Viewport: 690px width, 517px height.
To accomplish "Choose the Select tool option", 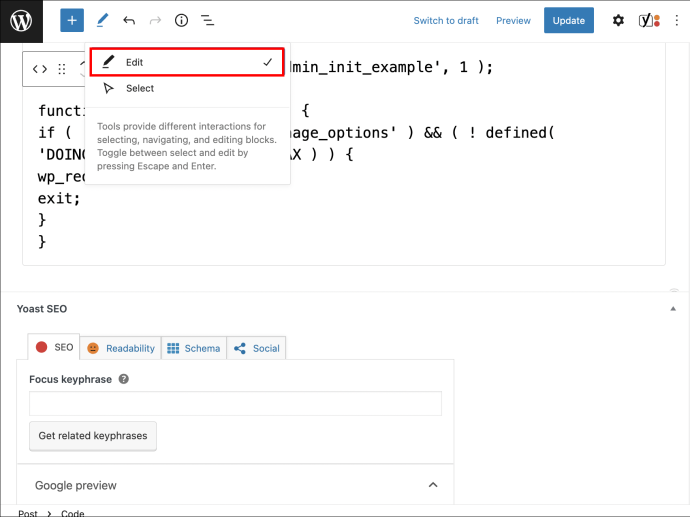I will point(187,88).
